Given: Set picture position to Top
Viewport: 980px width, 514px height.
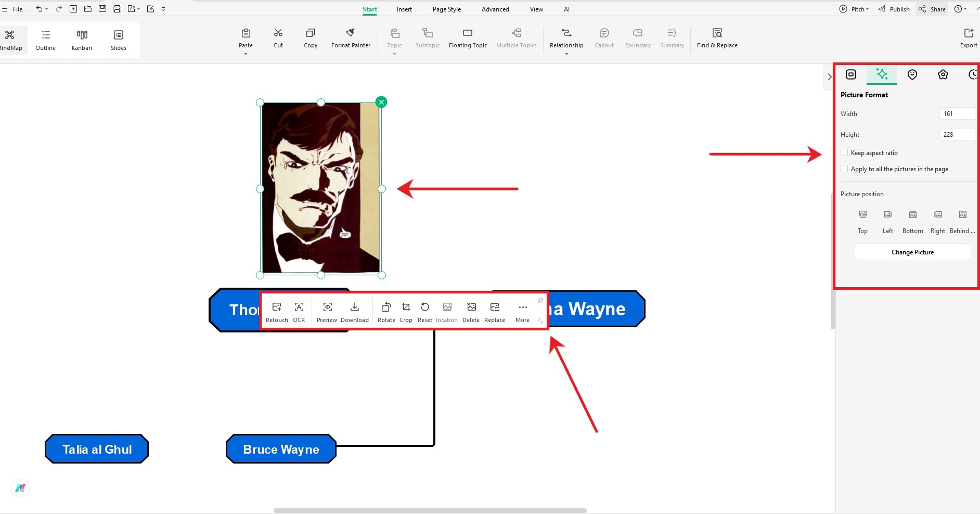Looking at the screenshot, I should click(x=863, y=221).
